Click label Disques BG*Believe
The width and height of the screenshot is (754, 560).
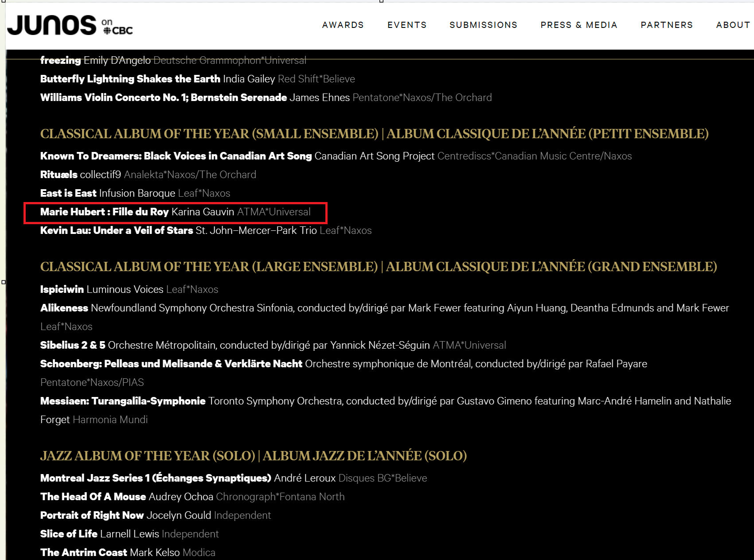point(383,478)
